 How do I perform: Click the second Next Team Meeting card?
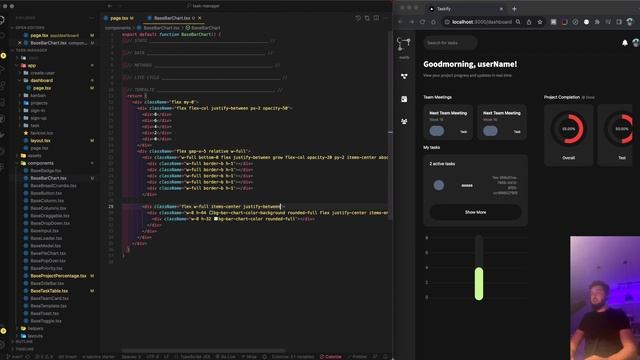point(502,122)
